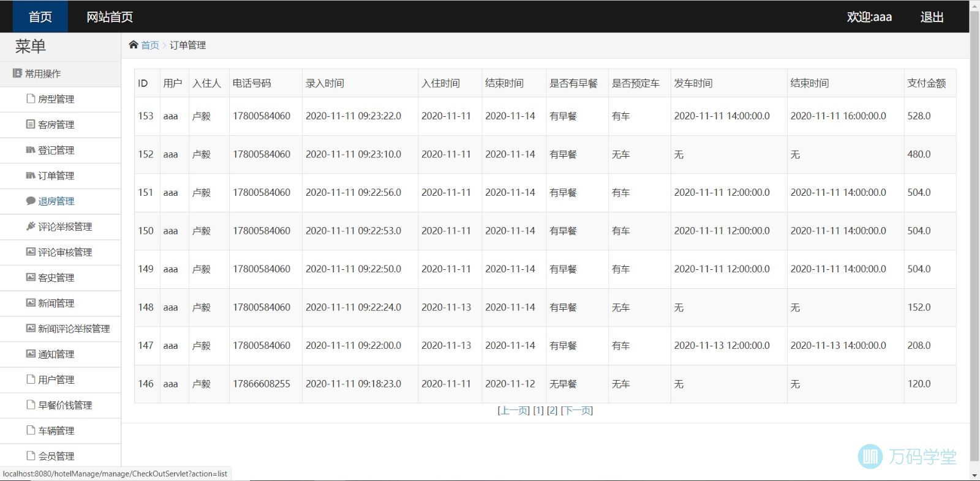Click the 登记管理 books icon

[31, 150]
